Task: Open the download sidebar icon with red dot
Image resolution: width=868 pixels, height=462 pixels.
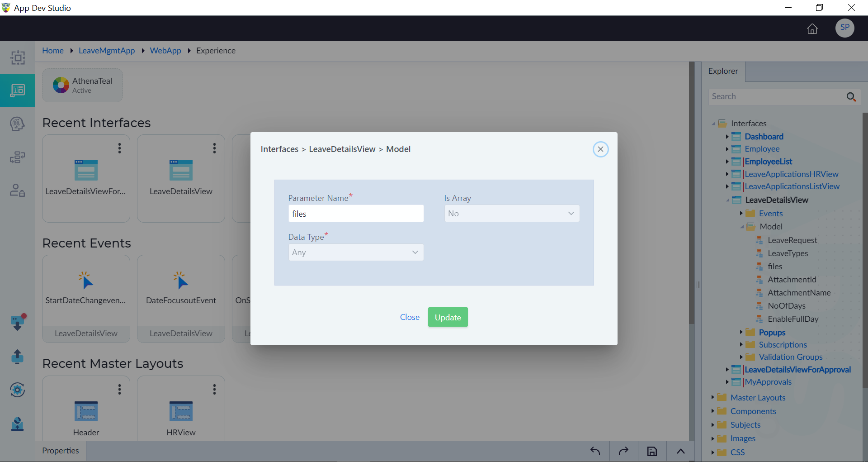Action: [x=18, y=322]
